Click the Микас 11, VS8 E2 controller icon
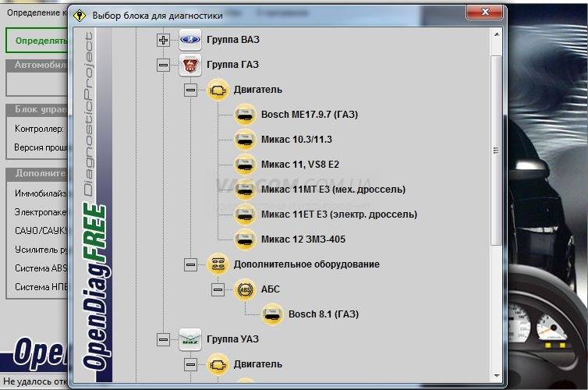The height and width of the screenshot is (390, 588). click(x=245, y=165)
